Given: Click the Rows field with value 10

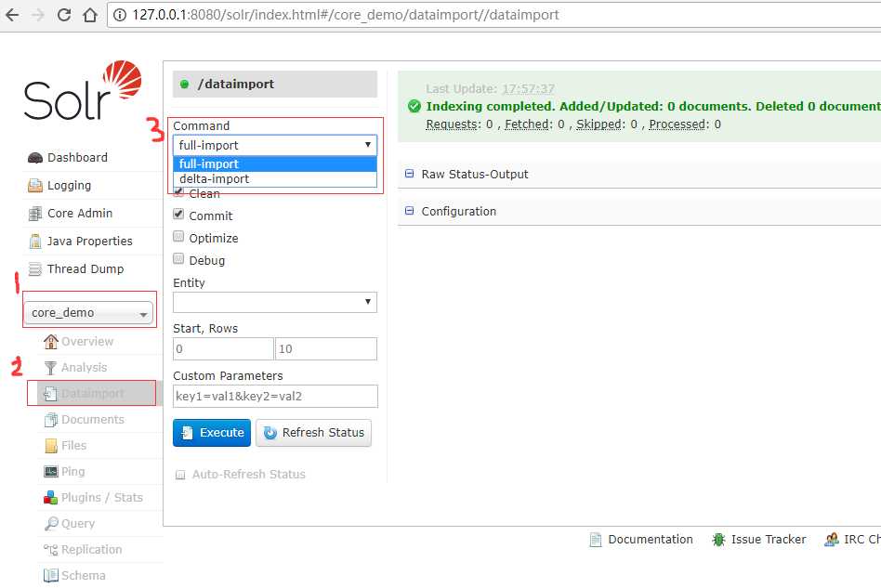Looking at the screenshot, I should 326,348.
